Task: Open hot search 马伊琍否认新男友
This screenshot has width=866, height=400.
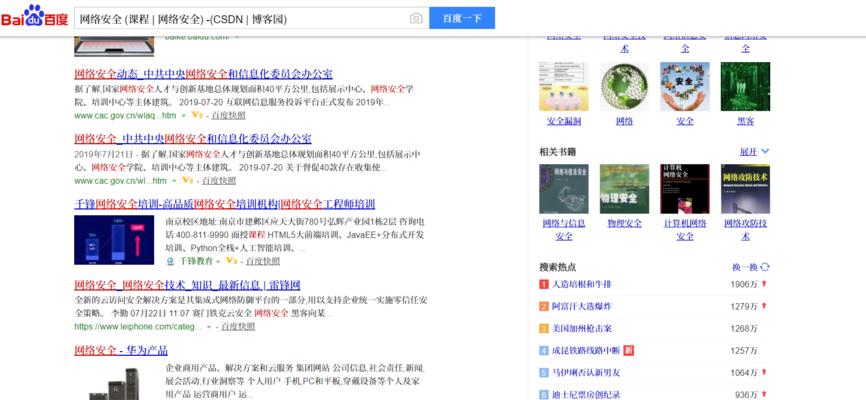Action: point(587,373)
